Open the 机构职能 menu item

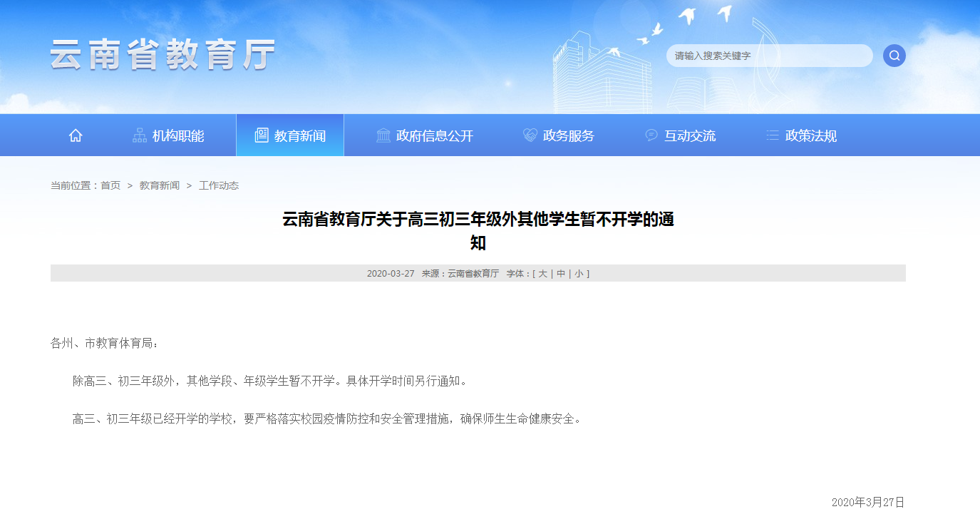click(178, 135)
